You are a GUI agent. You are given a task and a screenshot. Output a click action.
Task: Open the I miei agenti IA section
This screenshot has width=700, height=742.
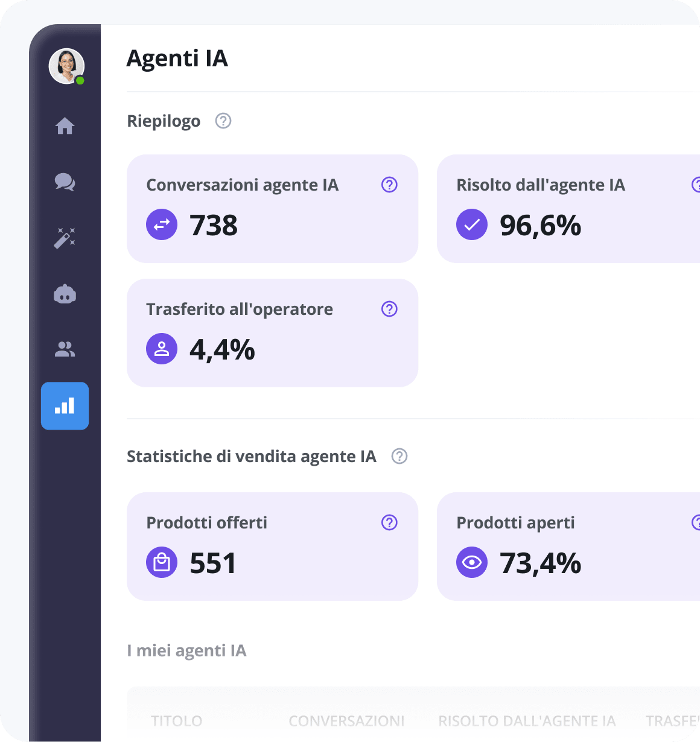[186, 650]
